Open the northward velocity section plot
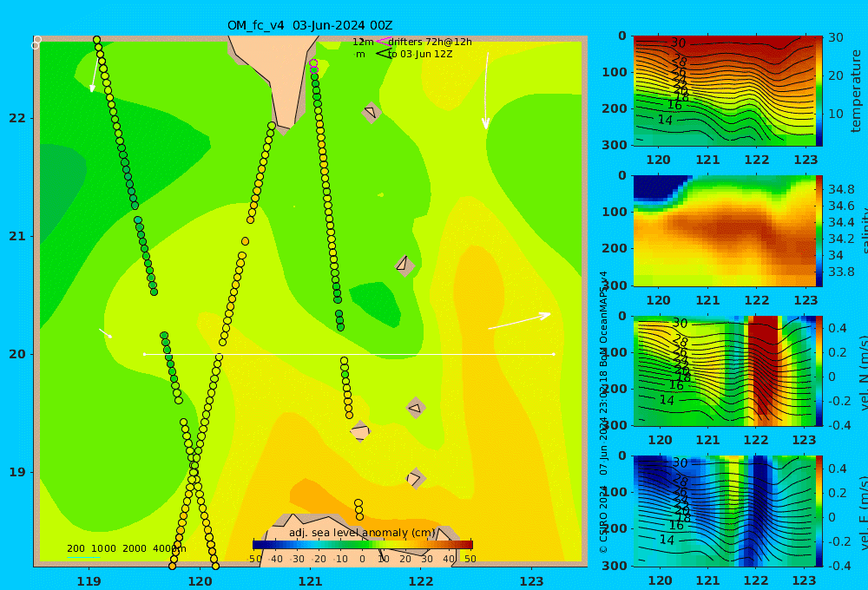The height and width of the screenshot is (590, 868). (725, 370)
